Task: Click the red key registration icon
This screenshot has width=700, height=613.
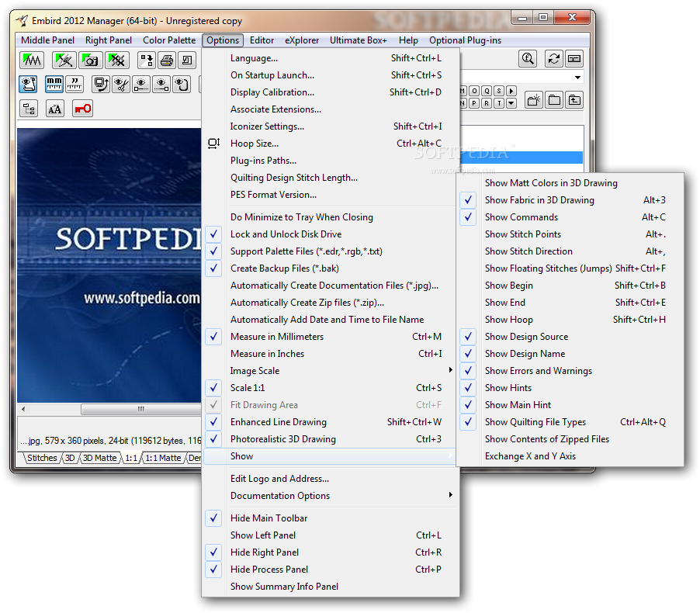Action: (82, 109)
